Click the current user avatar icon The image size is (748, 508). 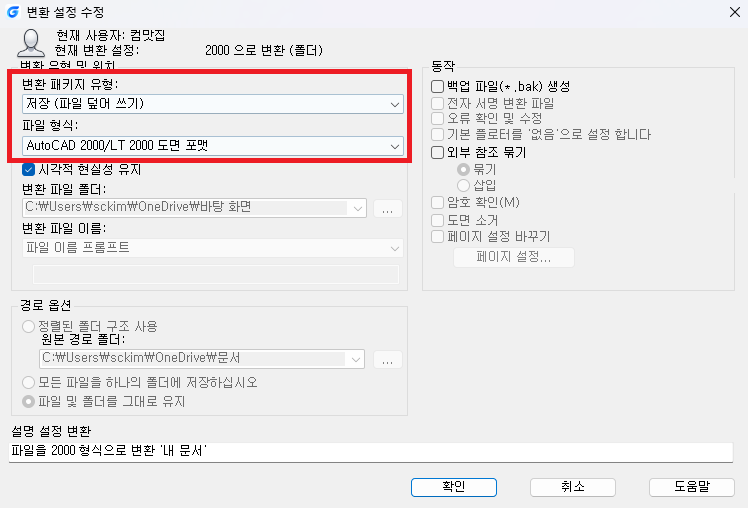31,43
